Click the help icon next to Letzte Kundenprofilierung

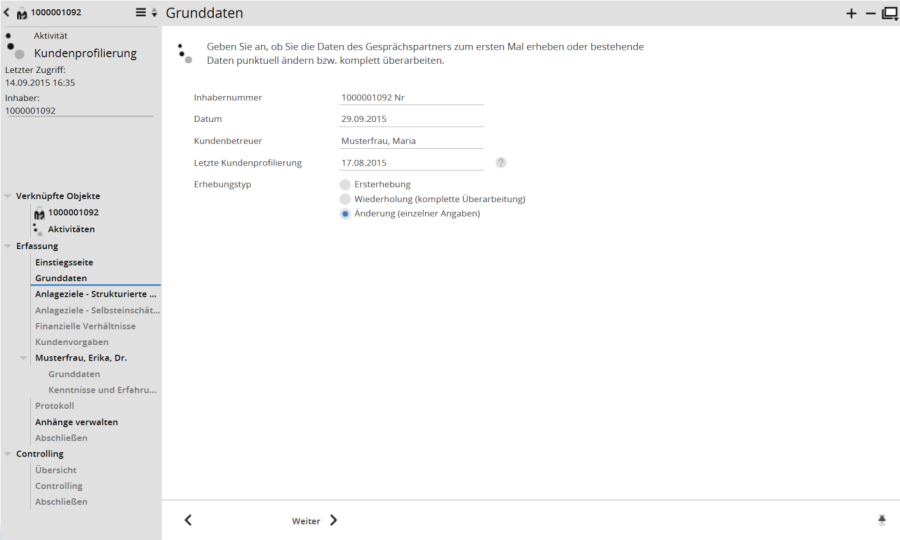point(501,162)
